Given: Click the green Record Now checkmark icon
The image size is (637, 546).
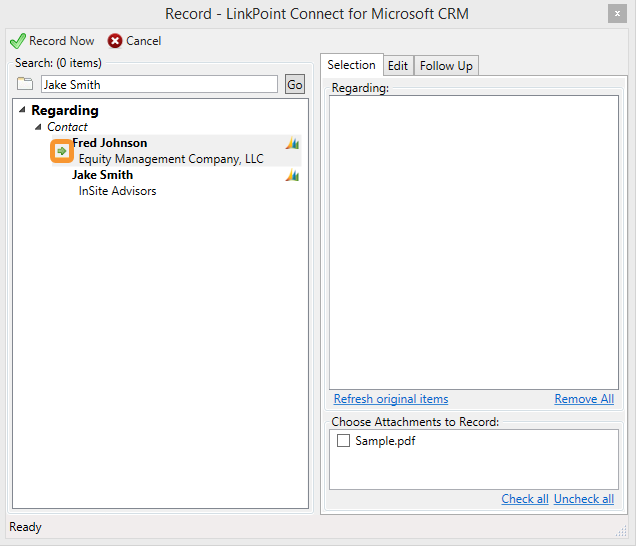Looking at the screenshot, I should click(18, 41).
